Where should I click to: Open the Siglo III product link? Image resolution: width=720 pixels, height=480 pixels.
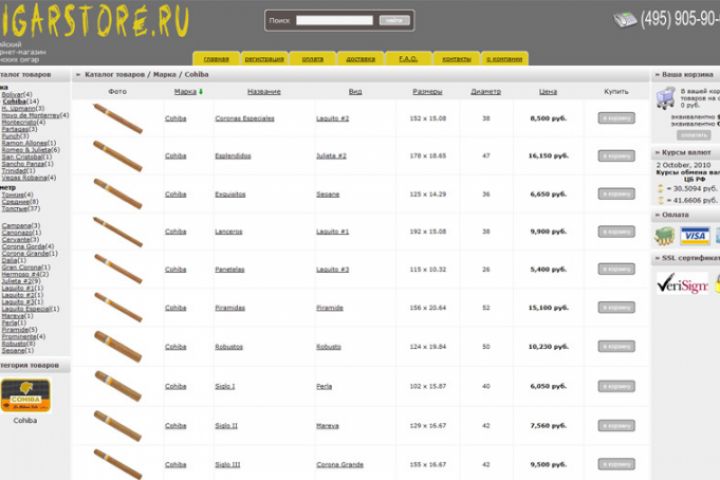[x=227, y=465]
